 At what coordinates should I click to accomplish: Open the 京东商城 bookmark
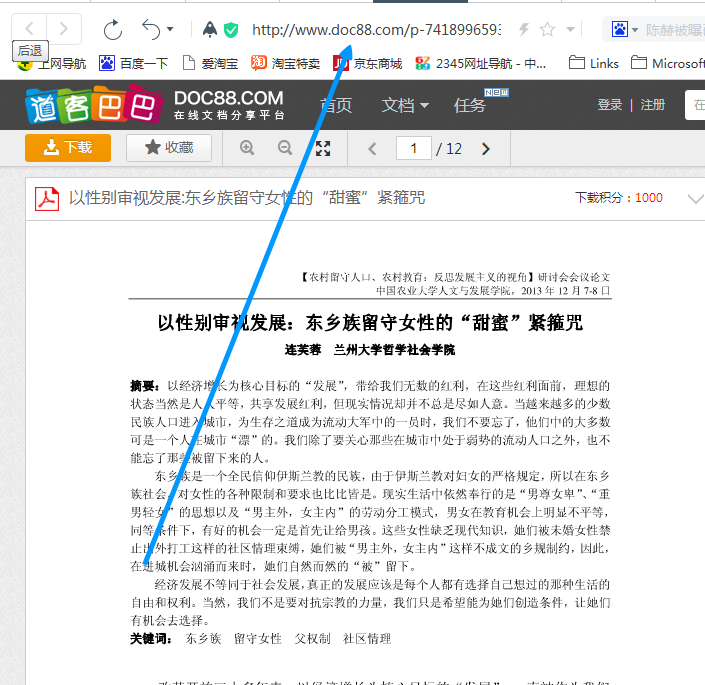click(368, 63)
